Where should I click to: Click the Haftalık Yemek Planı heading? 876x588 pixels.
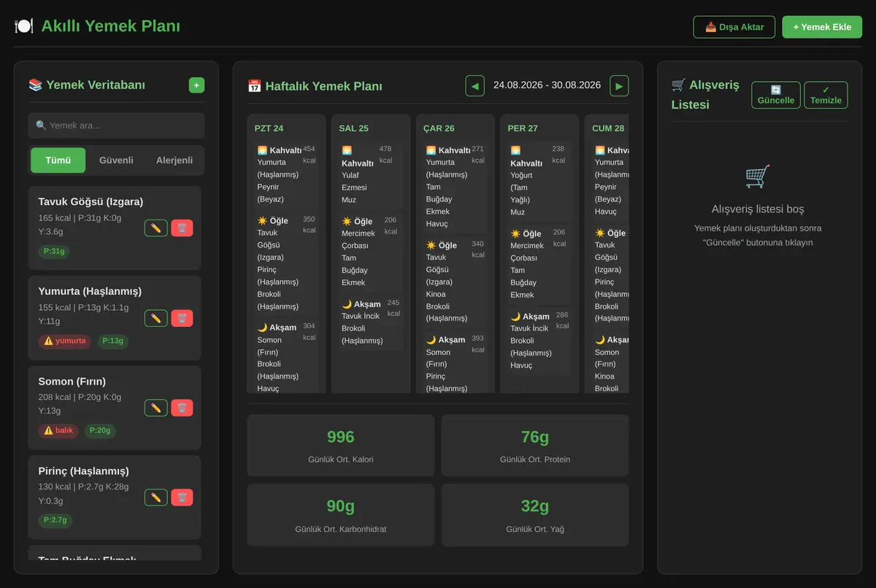[315, 86]
